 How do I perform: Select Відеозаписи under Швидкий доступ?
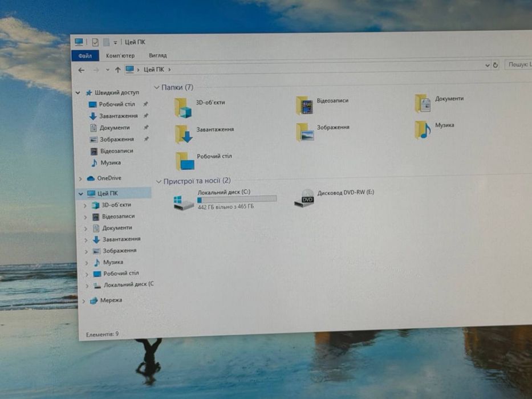[112, 151]
